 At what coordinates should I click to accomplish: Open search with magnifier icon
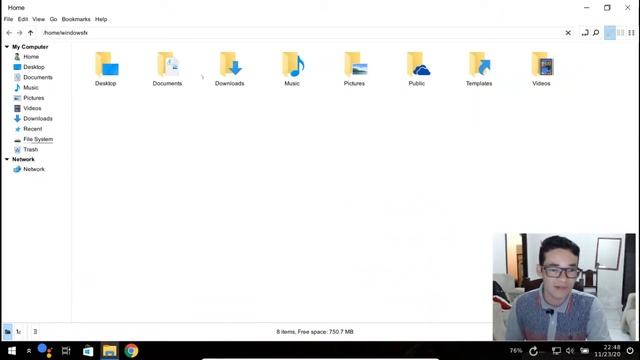click(x=596, y=33)
